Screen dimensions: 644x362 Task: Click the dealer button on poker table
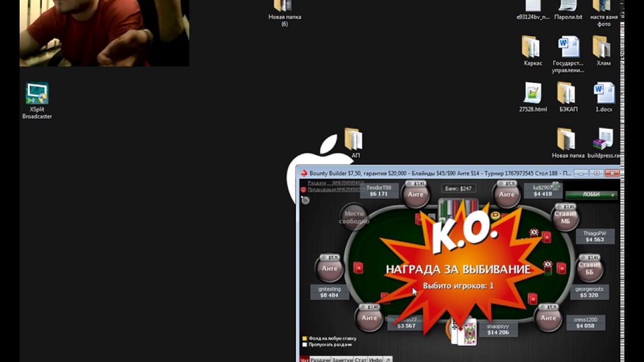click(495, 215)
